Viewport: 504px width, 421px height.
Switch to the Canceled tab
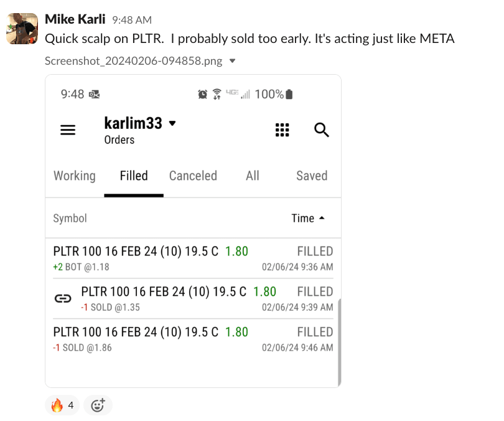pyautogui.click(x=193, y=176)
